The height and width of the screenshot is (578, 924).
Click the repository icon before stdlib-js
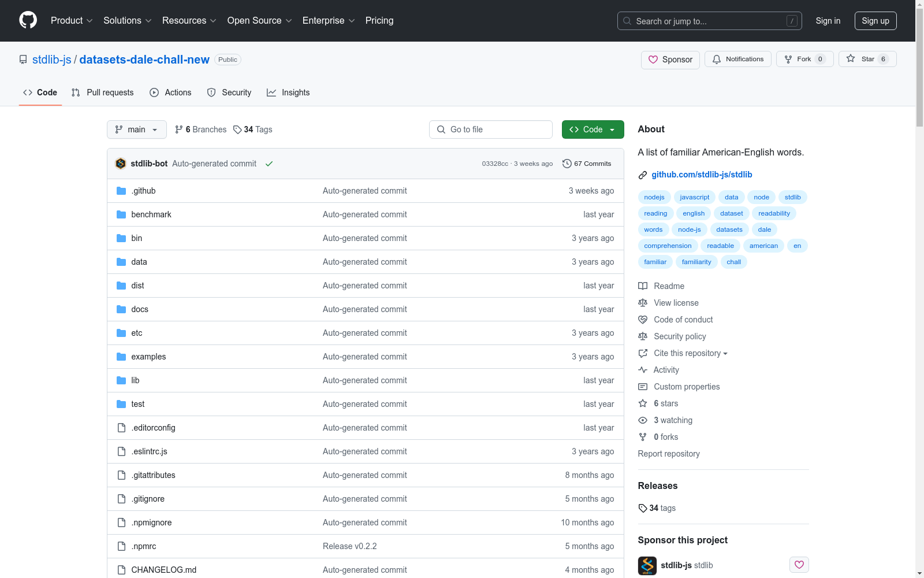pos(23,60)
